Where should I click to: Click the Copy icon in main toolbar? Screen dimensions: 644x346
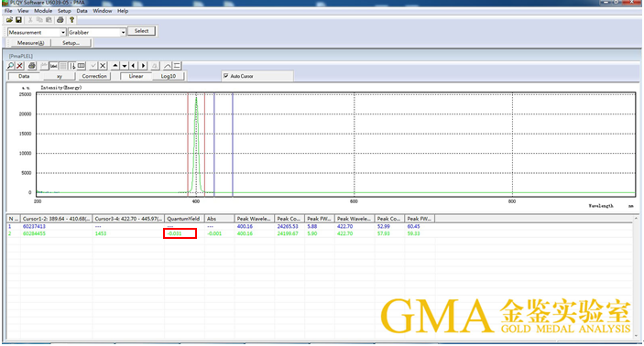[39, 20]
